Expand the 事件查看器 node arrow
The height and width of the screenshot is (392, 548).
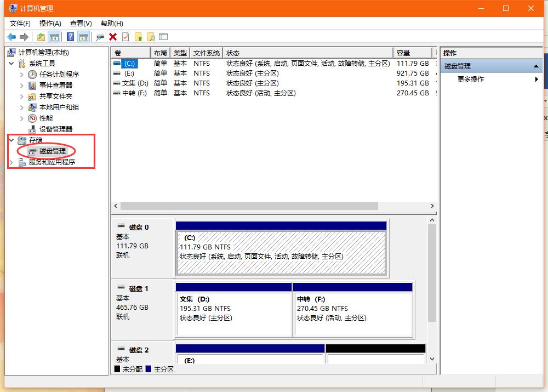pyautogui.click(x=22, y=86)
